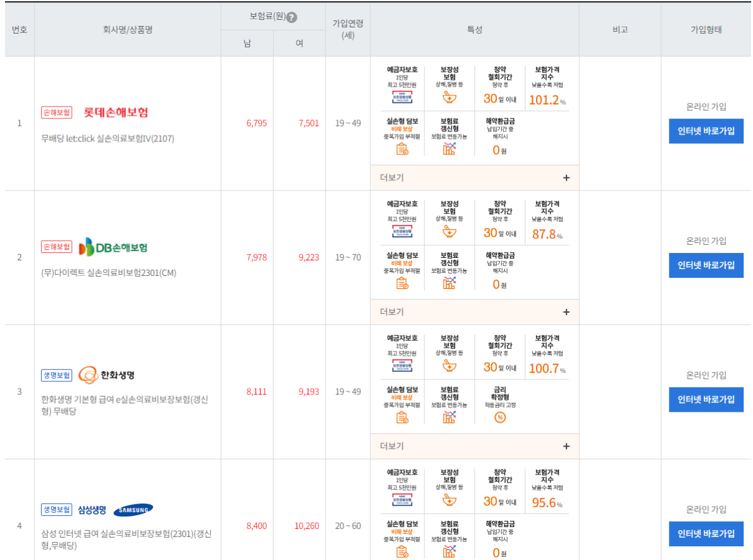753x560 pixels.
Task: Click 인터넷 바로가입 for DB insurance
Action: [x=706, y=265]
